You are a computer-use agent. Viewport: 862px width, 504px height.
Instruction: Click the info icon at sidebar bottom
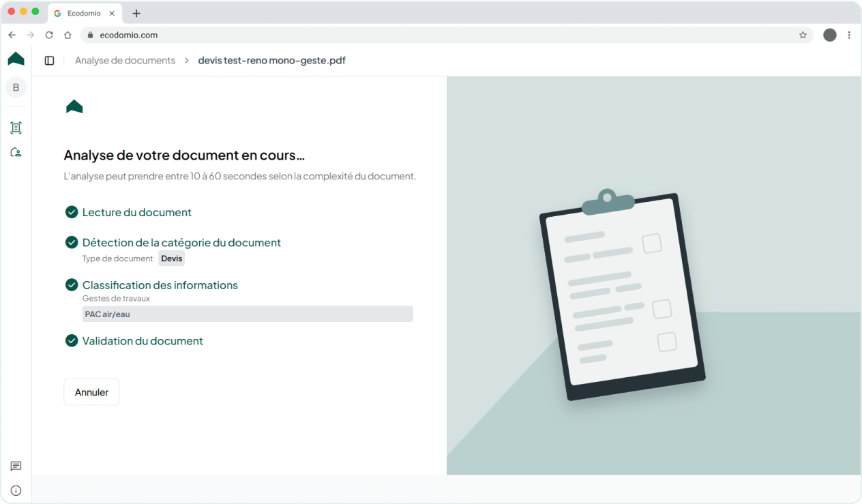(16, 490)
